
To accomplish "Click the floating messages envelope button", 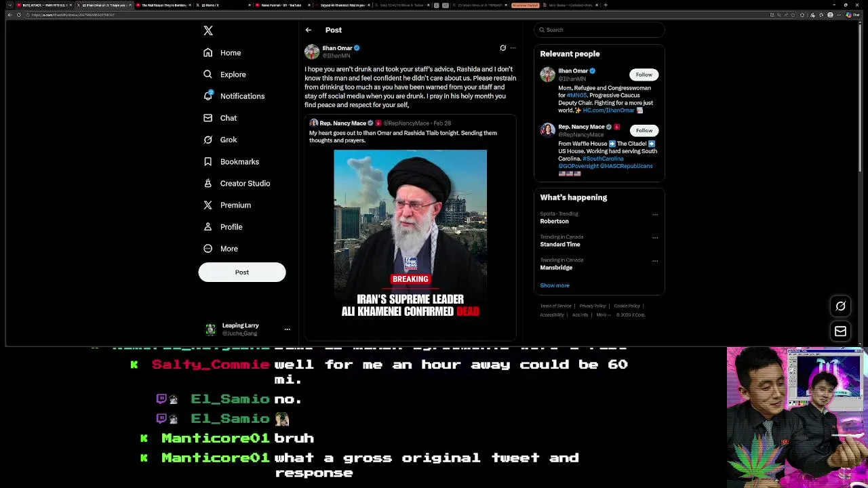I will coord(840,331).
